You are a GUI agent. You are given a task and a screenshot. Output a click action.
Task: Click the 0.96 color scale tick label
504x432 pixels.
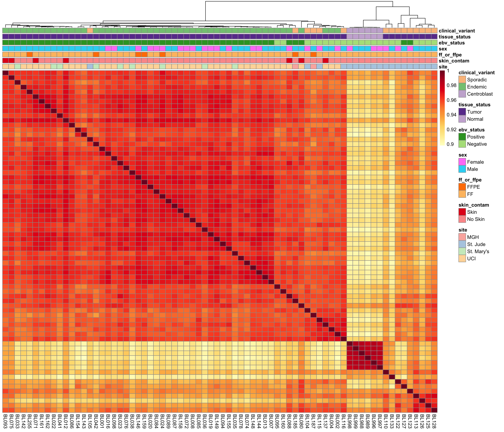[452, 100]
